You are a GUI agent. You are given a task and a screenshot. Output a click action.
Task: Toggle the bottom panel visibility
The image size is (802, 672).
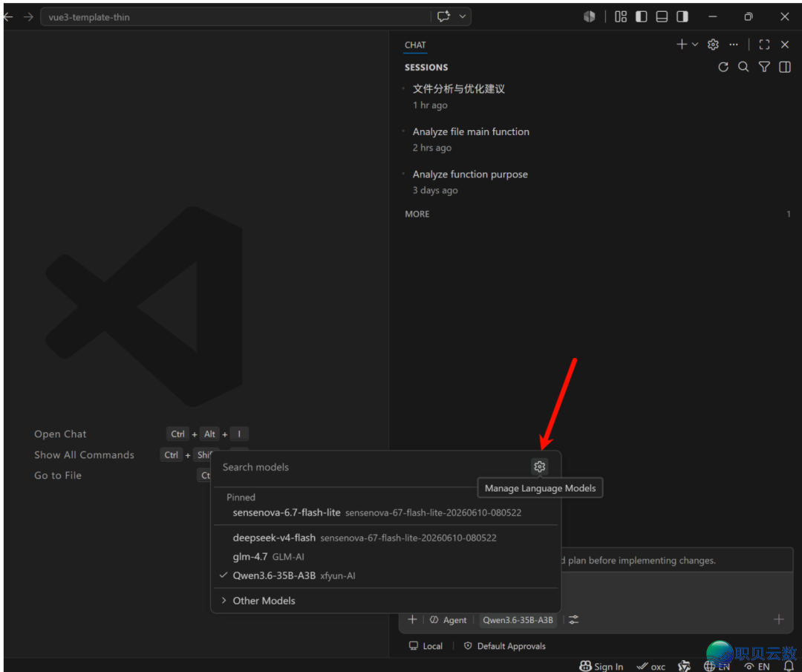pyautogui.click(x=662, y=17)
